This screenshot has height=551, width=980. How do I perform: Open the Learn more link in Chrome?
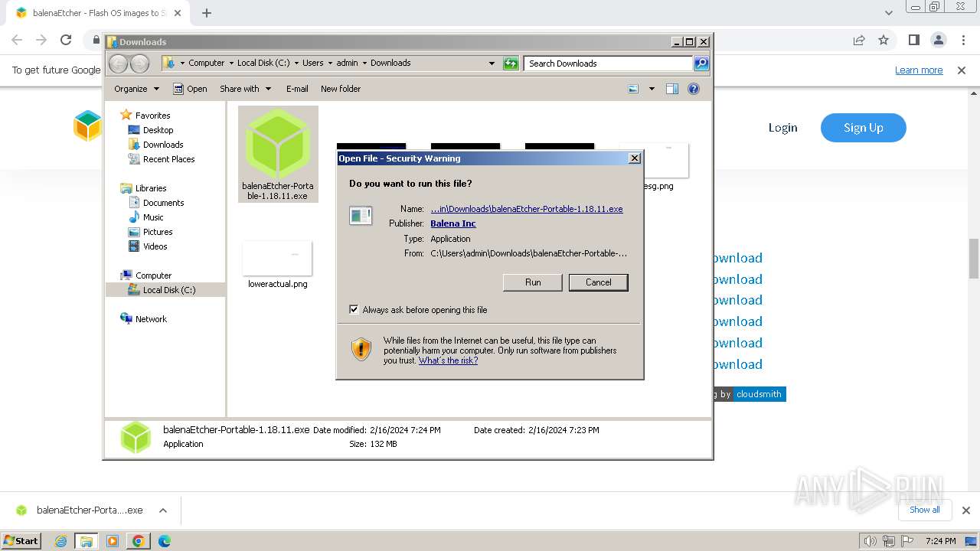(919, 70)
